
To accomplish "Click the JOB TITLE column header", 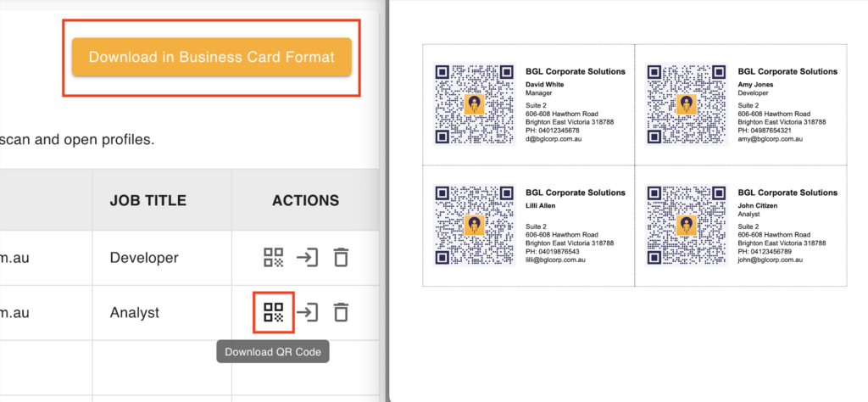I will pos(148,201).
